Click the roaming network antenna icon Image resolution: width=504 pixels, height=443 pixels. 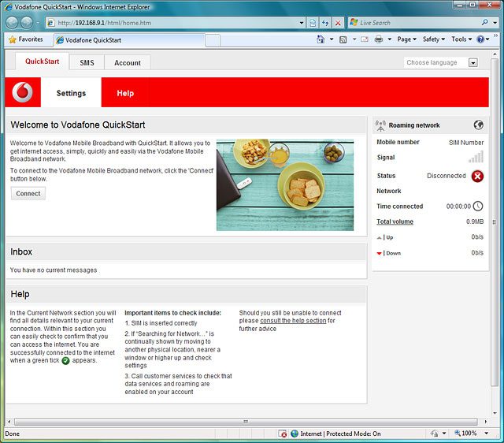click(x=381, y=125)
